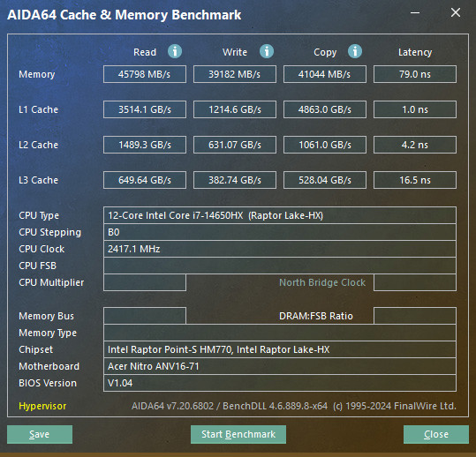The image size is (476, 457).
Task: Click the yellow Hypervisor label
Action: (42, 406)
